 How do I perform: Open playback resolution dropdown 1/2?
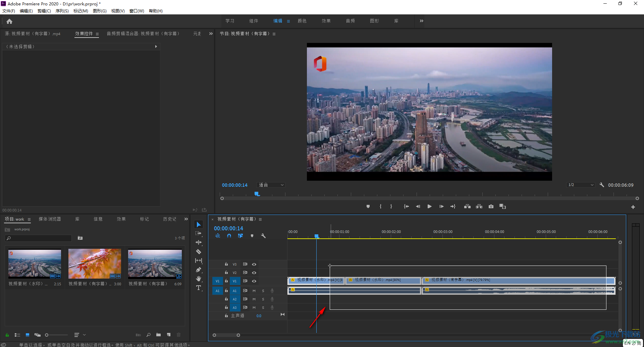click(x=581, y=185)
